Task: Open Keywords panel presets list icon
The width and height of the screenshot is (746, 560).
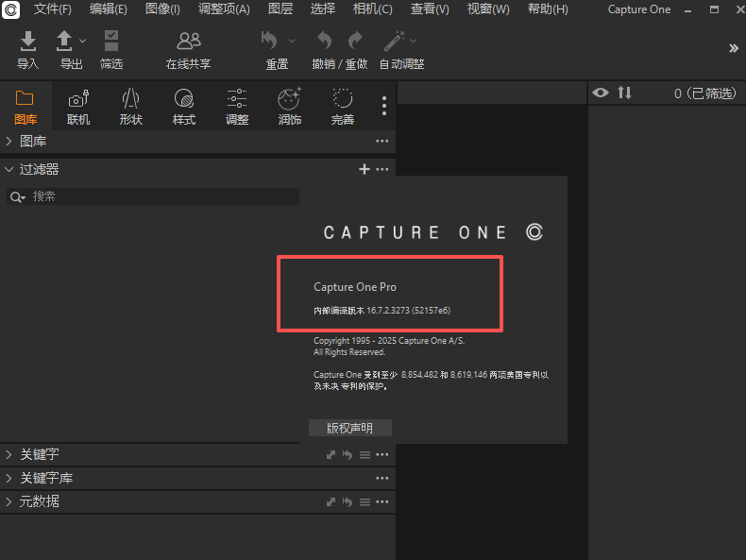Action: coord(365,455)
